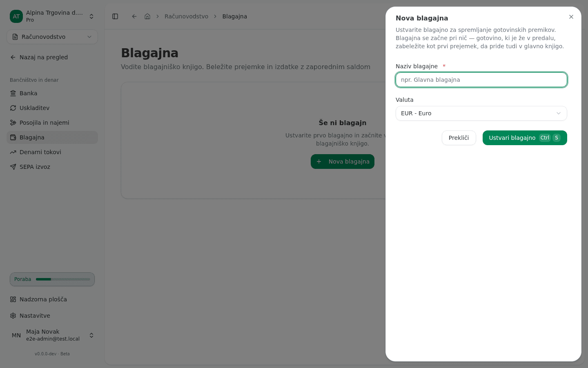This screenshot has width=588, height=368.
Task: Click the Nastavitve gear icon
Action: pyautogui.click(x=13, y=316)
